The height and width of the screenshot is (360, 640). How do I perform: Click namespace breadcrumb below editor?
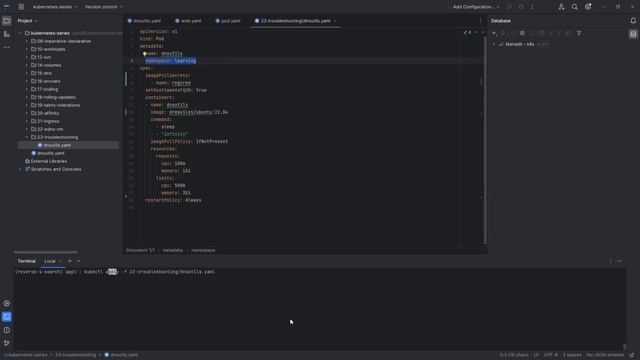(x=203, y=250)
